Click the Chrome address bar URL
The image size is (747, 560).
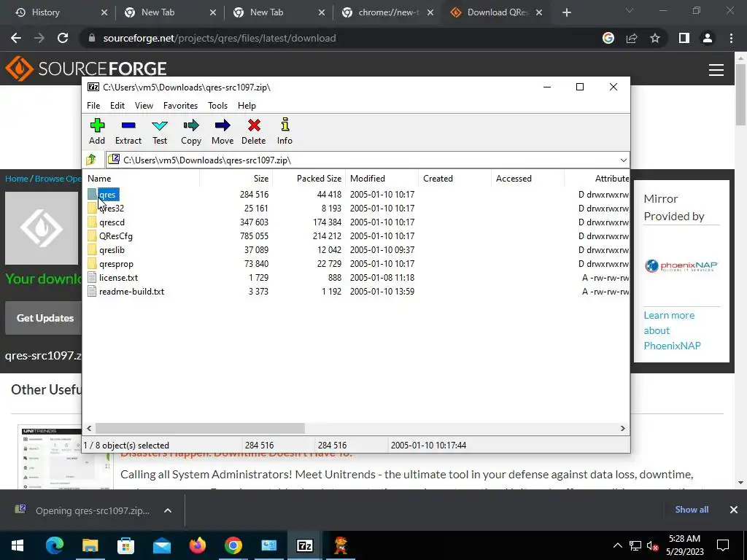coord(220,38)
